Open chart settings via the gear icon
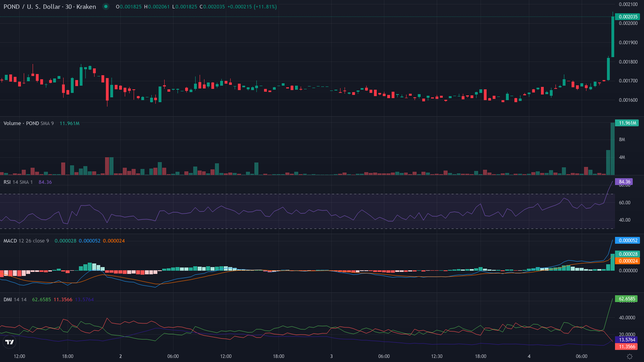Screen dimensions: 644x362 628,356
